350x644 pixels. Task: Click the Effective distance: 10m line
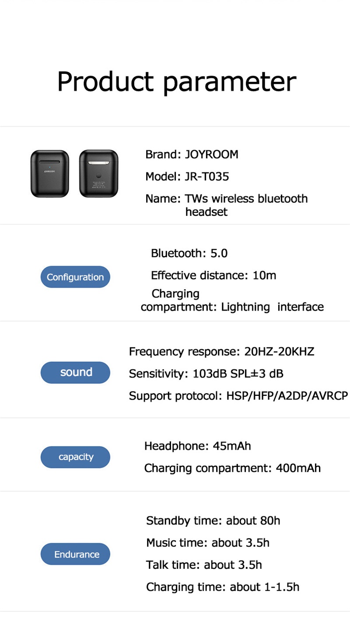point(213,275)
